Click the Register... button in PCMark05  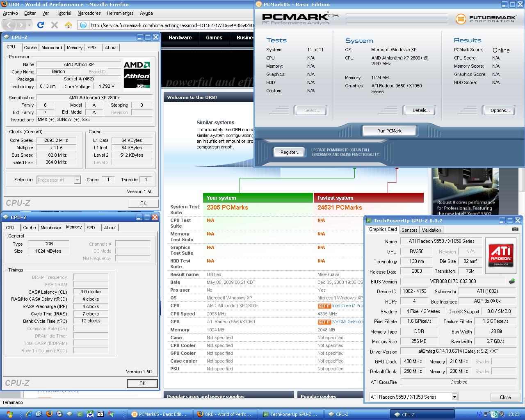tap(290, 152)
